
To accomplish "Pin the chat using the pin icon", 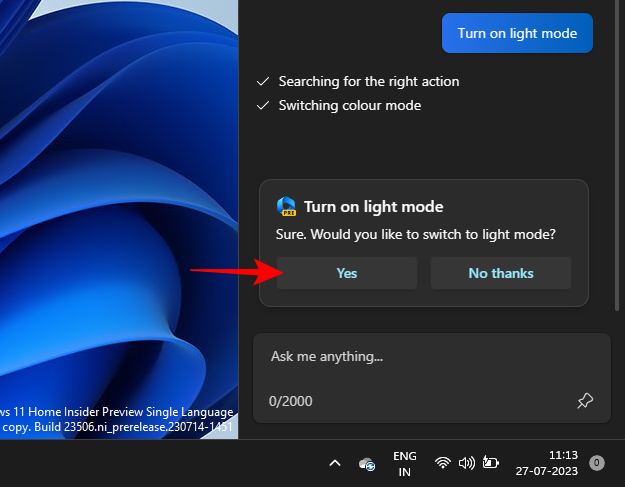I will click(585, 401).
